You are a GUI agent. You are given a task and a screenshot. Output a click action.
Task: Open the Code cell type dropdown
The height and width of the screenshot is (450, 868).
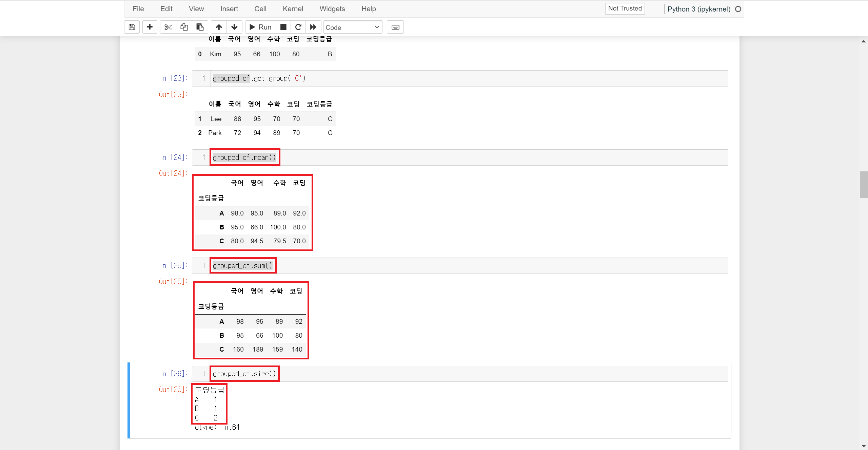[353, 27]
